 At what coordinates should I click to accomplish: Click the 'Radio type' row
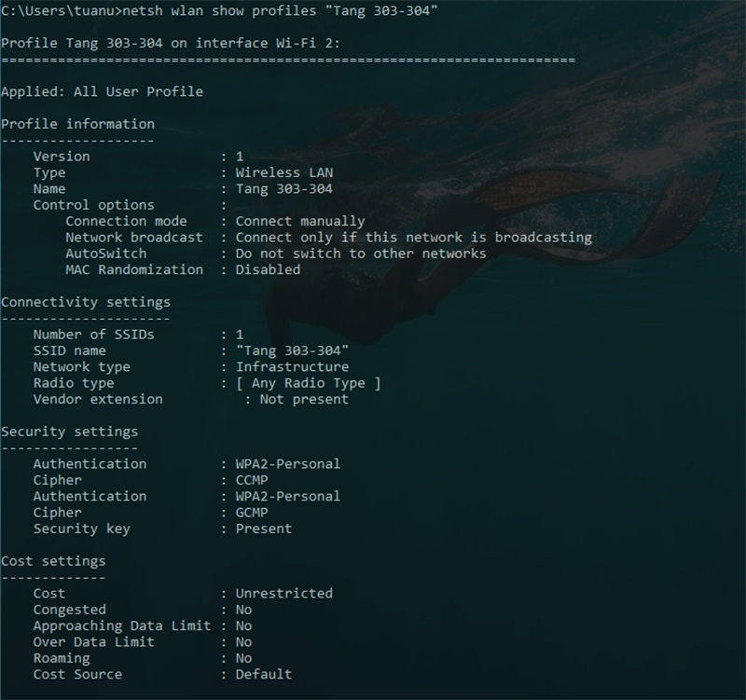(207, 383)
